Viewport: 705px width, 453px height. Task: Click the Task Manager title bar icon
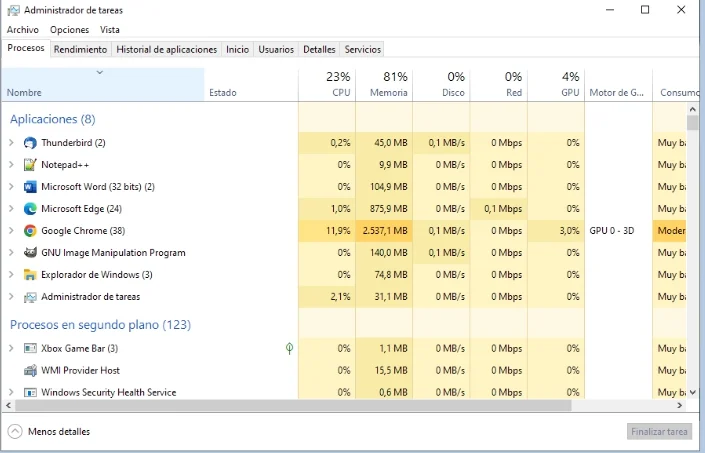[13, 10]
